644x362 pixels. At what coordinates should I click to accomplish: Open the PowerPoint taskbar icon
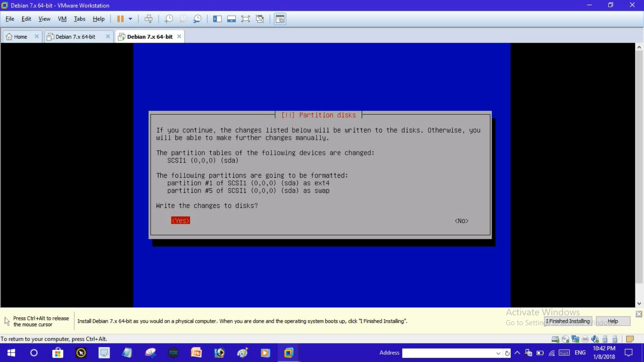(196, 353)
